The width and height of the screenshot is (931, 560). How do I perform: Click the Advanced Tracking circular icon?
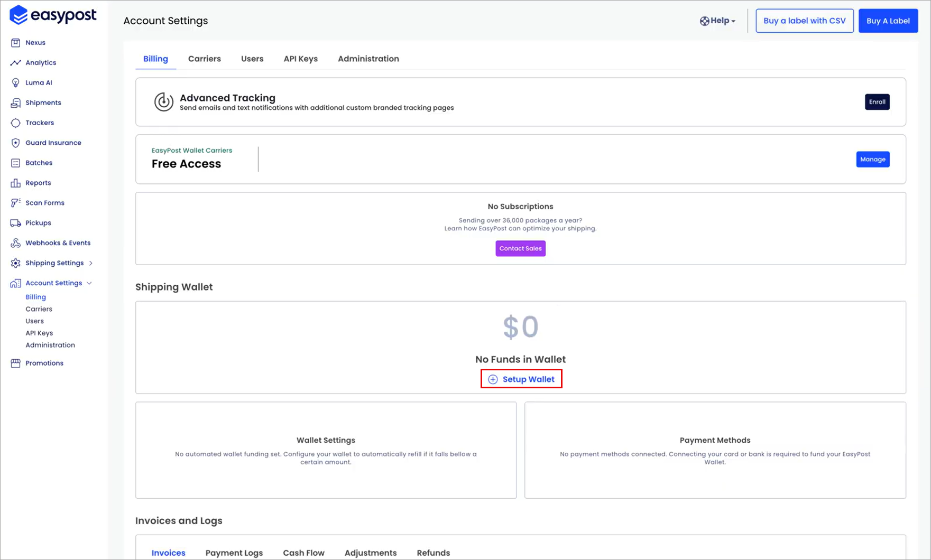coord(164,102)
